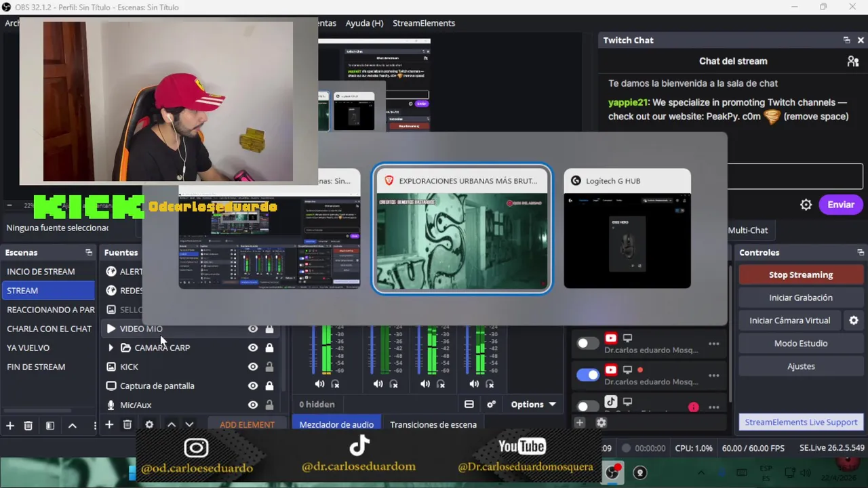
Task: Open chat community users icon
Action: coord(853,61)
